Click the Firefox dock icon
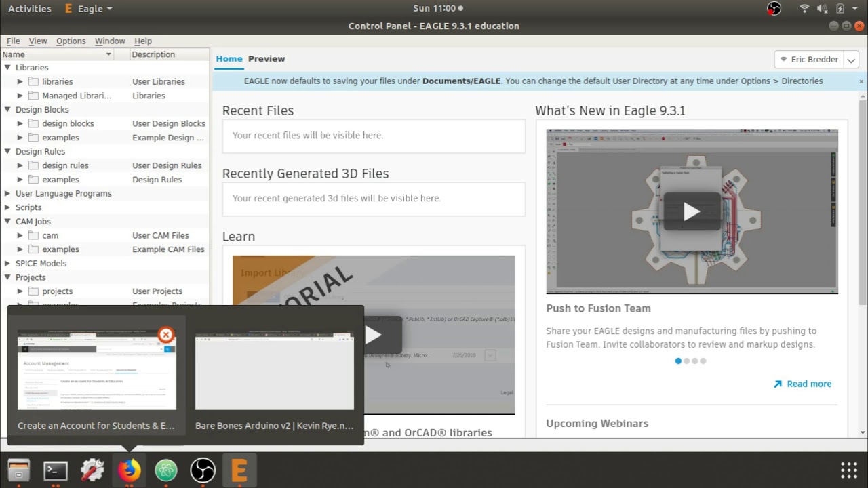 click(x=129, y=470)
